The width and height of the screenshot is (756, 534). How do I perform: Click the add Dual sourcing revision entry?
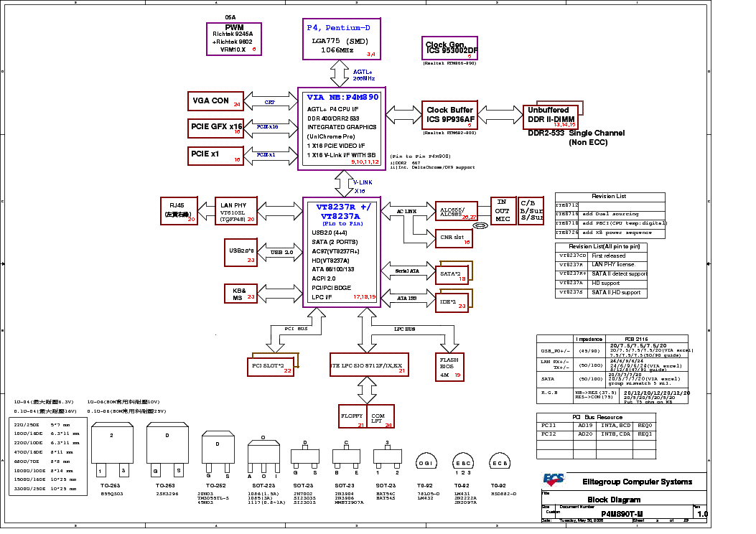pyautogui.click(x=610, y=214)
